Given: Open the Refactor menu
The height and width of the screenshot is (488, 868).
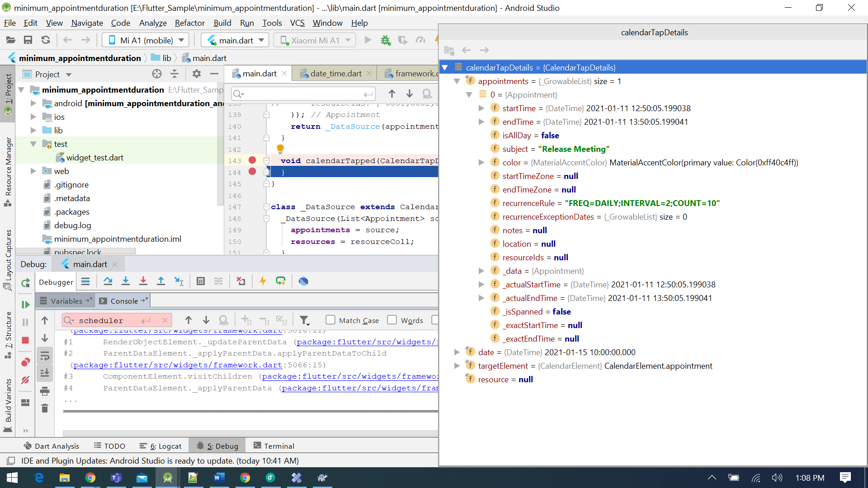Looking at the screenshot, I should [189, 23].
